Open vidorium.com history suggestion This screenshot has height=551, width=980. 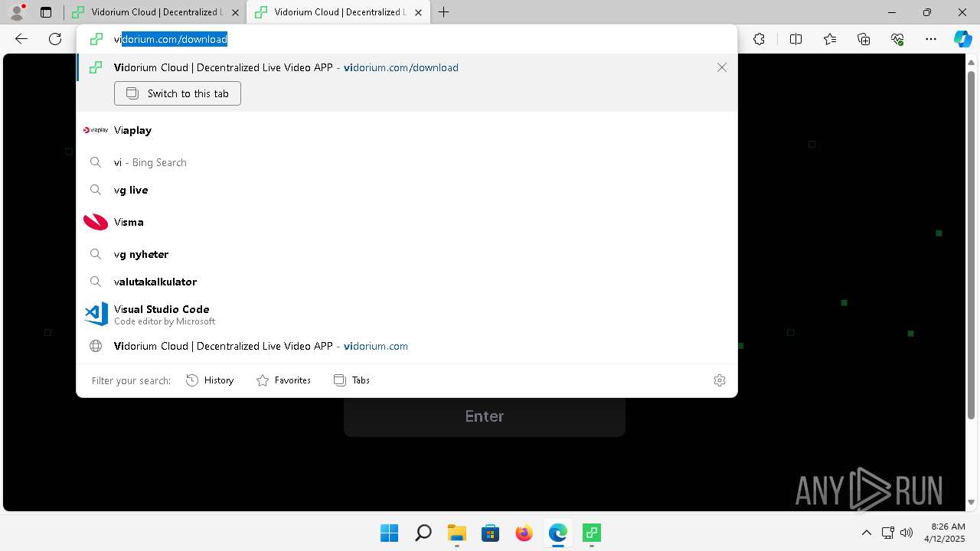click(407, 346)
